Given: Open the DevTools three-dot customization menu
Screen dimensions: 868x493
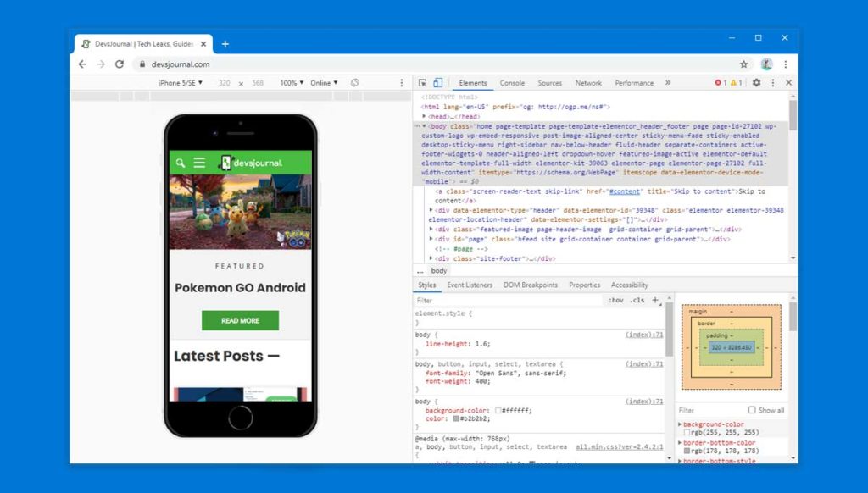Looking at the screenshot, I should pyautogui.click(x=773, y=82).
